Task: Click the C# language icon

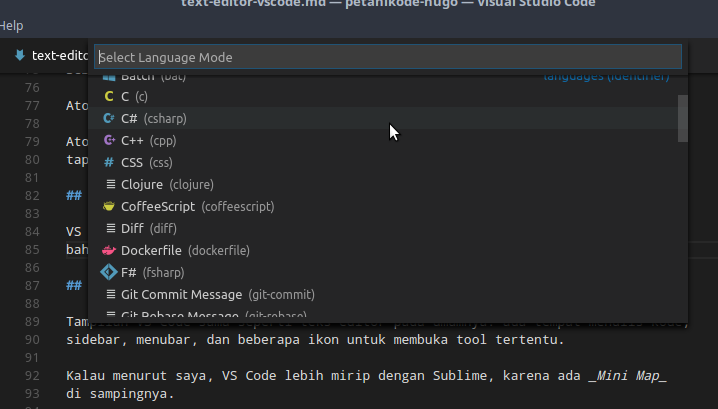Action: click(x=109, y=118)
